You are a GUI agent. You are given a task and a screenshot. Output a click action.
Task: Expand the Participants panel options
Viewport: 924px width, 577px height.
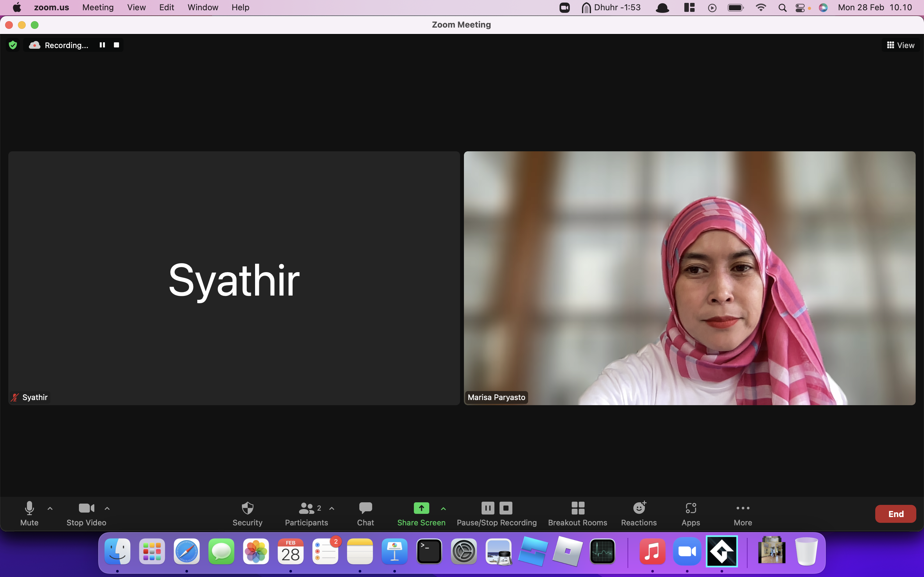coord(333,508)
